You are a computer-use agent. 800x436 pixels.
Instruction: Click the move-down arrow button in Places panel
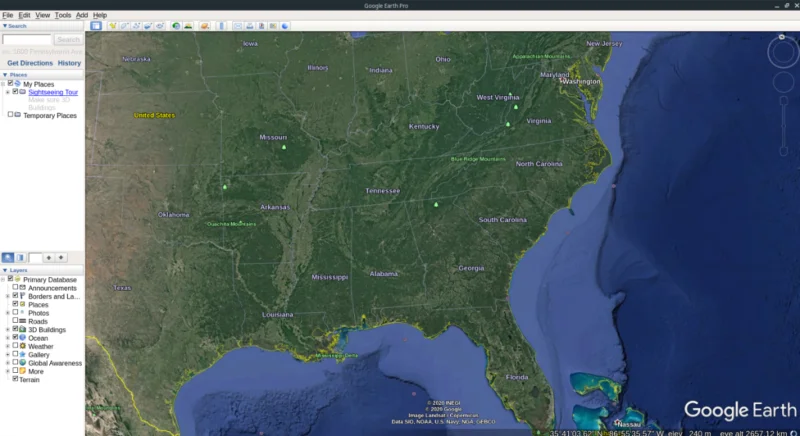point(61,258)
